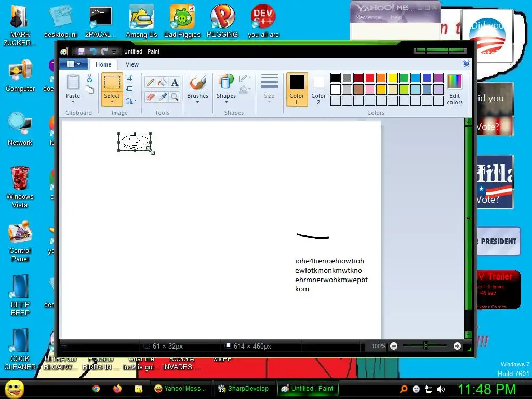532x399 pixels.
Task: Pick the yellow color swatch
Action: [393, 78]
